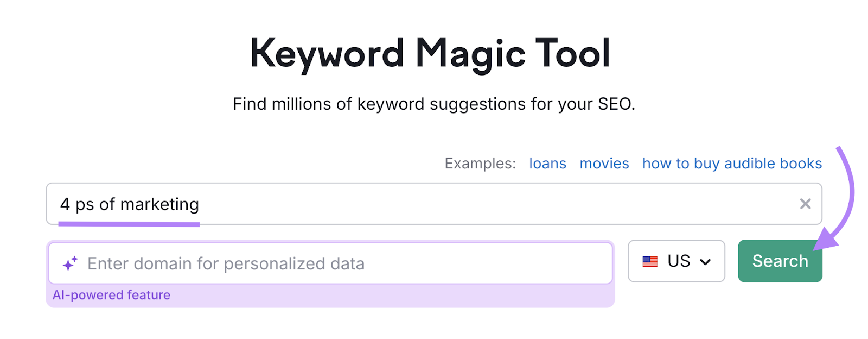Screen dimensions: 868x339
Task: Click the purple underline beneath the keyword
Action: [129, 223]
